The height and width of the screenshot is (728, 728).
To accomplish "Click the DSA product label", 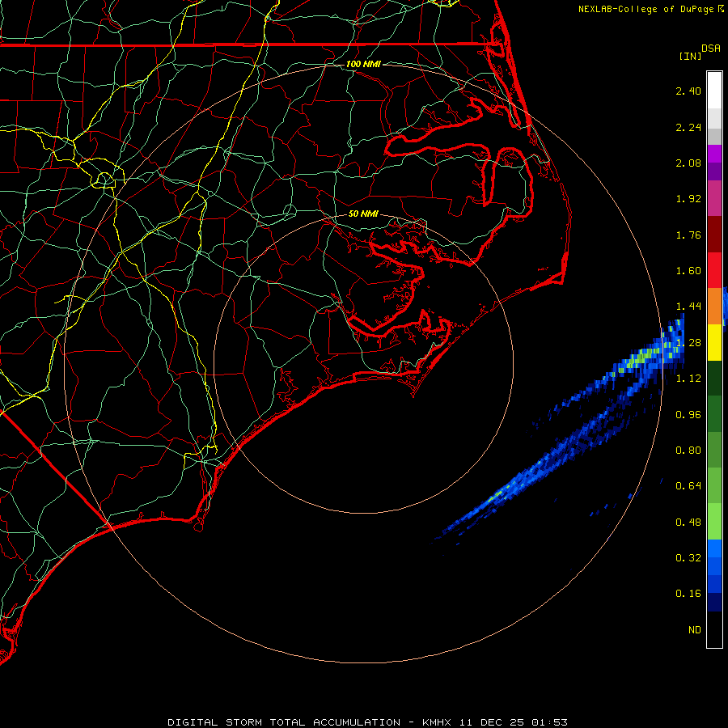I will point(711,49).
